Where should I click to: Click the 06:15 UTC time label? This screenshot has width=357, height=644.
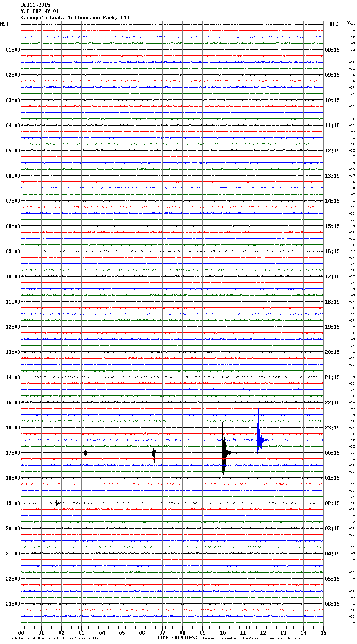(x=332, y=604)
